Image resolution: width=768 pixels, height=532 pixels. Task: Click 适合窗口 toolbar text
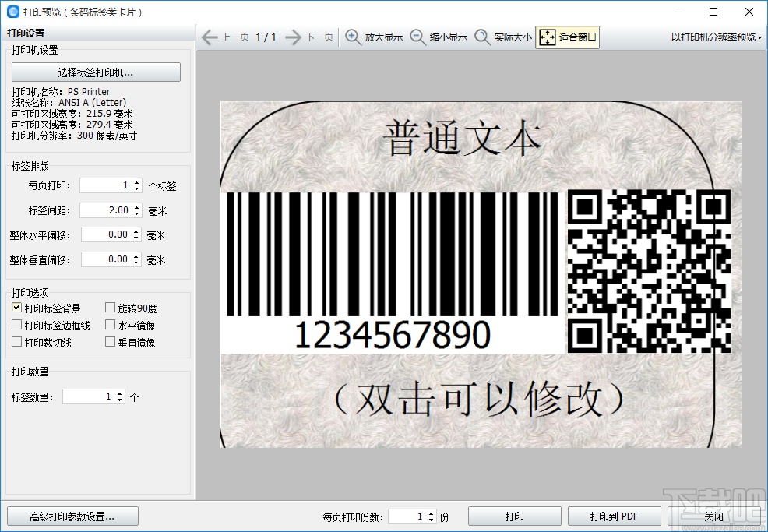578,37
